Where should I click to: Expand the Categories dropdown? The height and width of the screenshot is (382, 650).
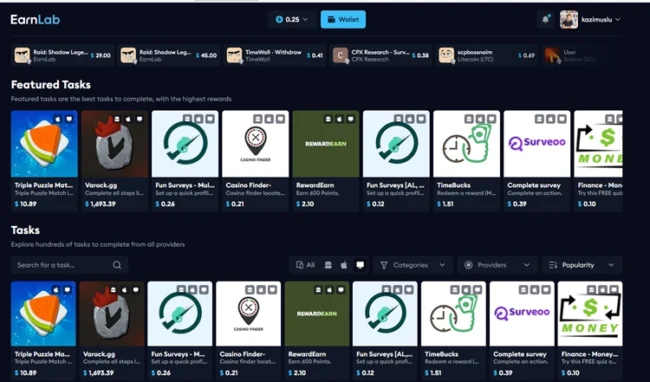[x=413, y=265]
